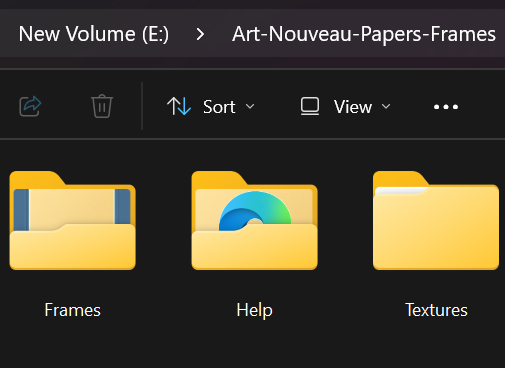Select the Textures folder icon

click(436, 220)
